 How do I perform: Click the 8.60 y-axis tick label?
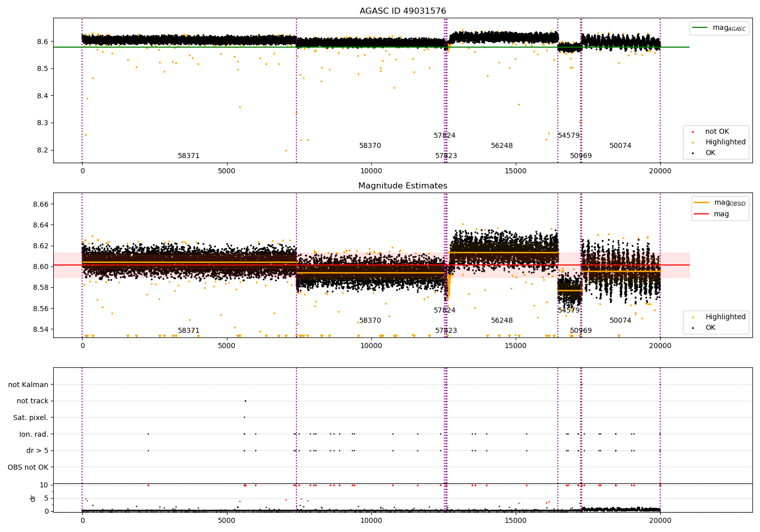coord(41,267)
